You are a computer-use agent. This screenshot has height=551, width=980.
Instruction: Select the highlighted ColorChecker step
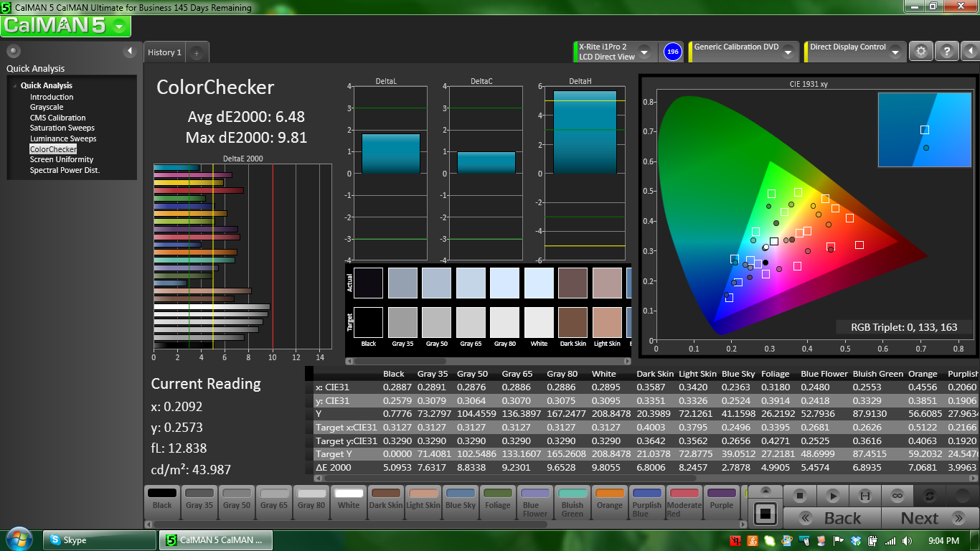click(53, 149)
